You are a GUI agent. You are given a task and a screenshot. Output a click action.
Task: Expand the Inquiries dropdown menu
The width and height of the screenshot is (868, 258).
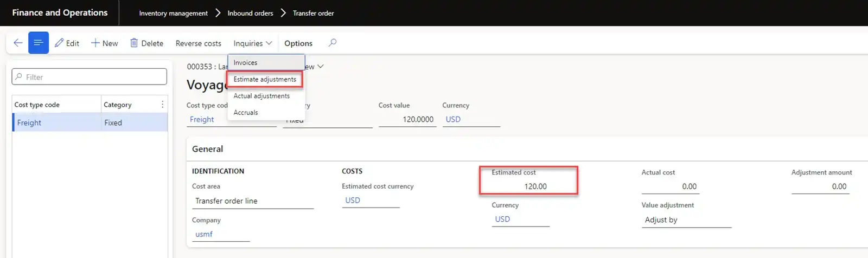(x=252, y=43)
